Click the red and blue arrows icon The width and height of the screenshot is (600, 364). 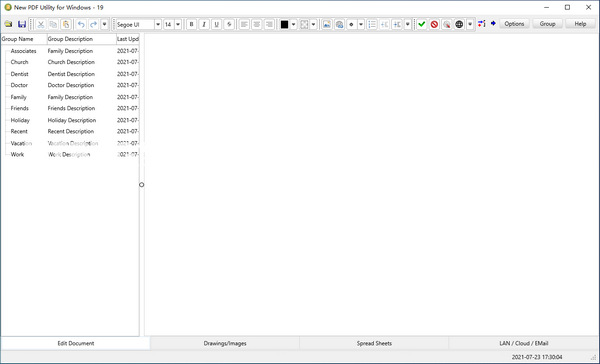pos(482,24)
